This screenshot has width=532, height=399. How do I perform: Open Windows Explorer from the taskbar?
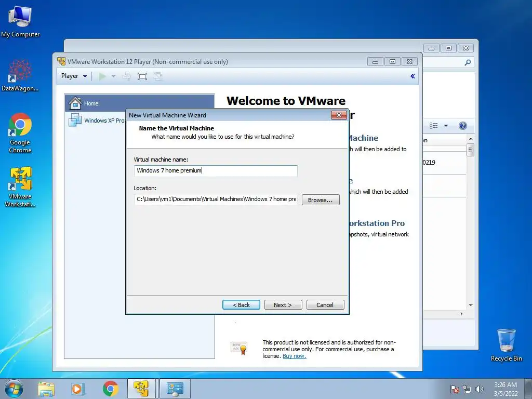point(46,389)
